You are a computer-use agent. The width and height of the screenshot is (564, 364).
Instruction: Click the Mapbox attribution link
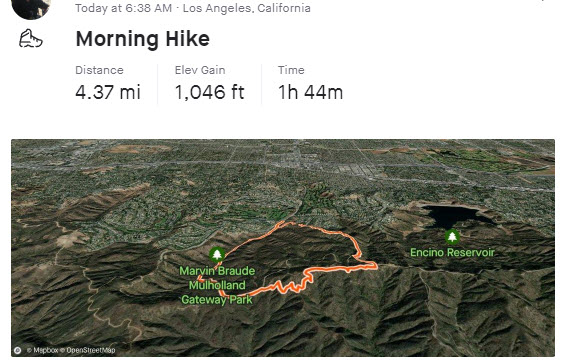pyautogui.click(x=42, y=350)
